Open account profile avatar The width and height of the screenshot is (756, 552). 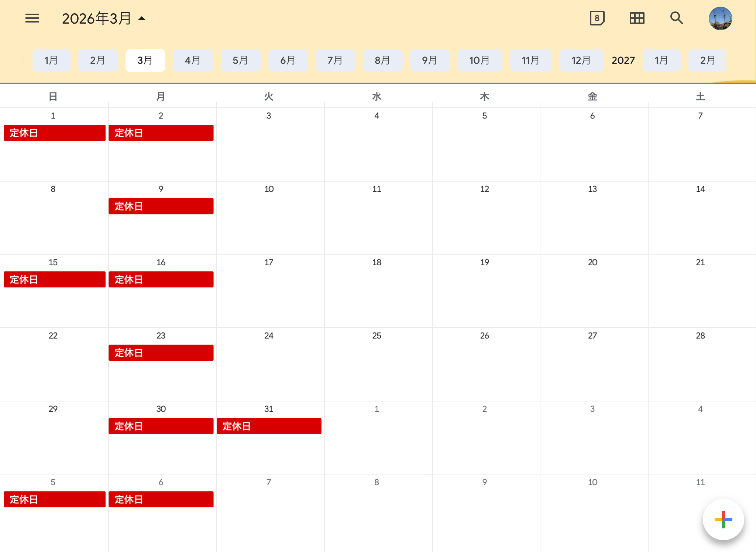coord(720,18)
